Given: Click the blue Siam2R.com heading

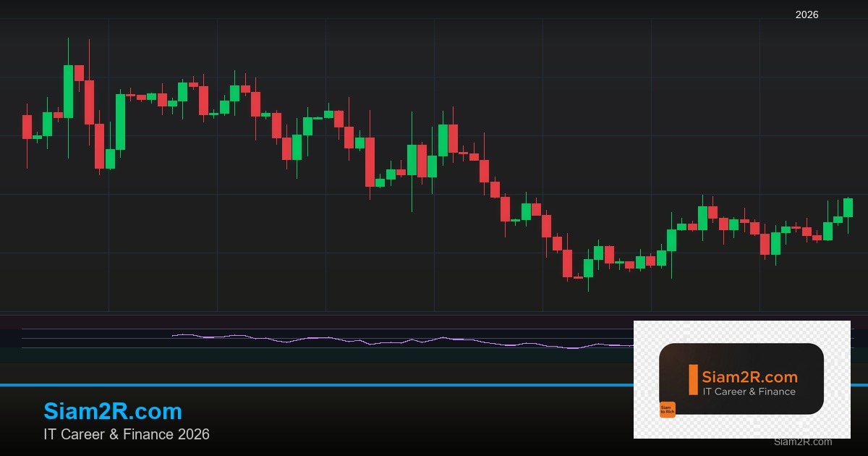Looking at the screenshot, I should point(113,411).
